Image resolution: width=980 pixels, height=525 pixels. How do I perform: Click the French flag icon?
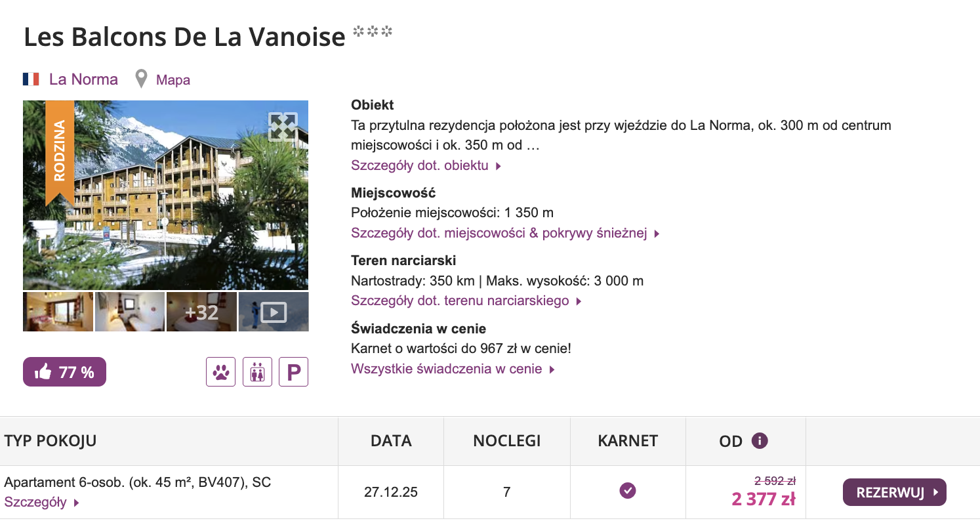(x=31, y=80)
